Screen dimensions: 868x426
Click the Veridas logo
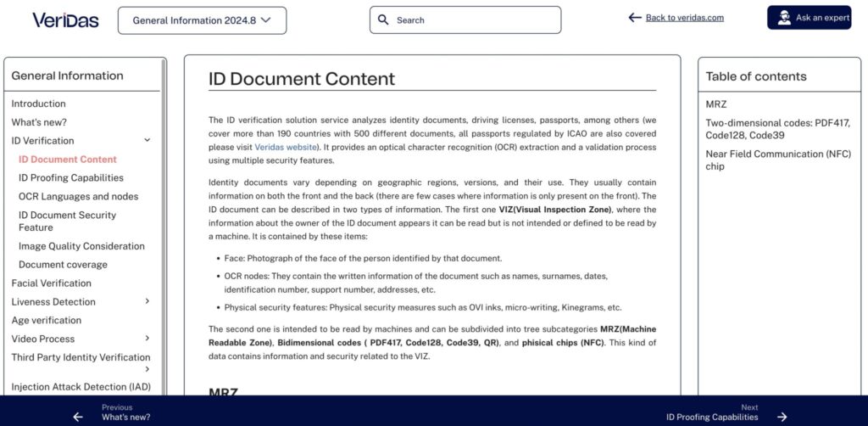[64, 20]
